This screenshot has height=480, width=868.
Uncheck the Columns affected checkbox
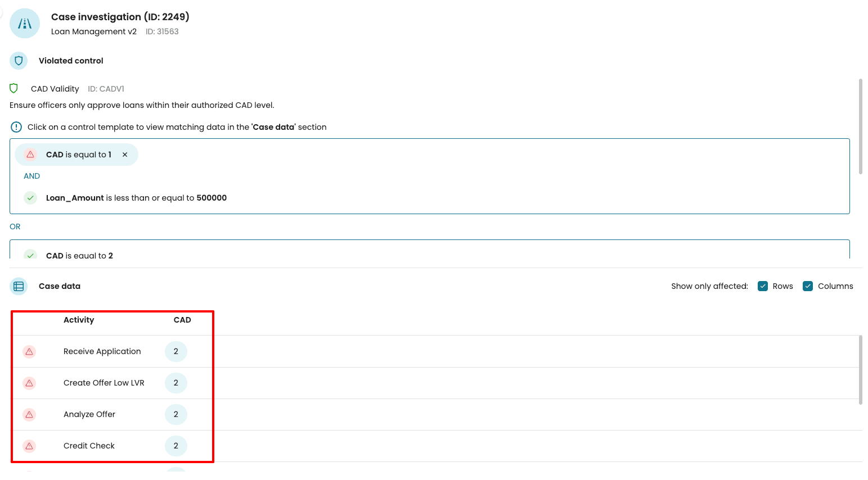tap(808, 286)
